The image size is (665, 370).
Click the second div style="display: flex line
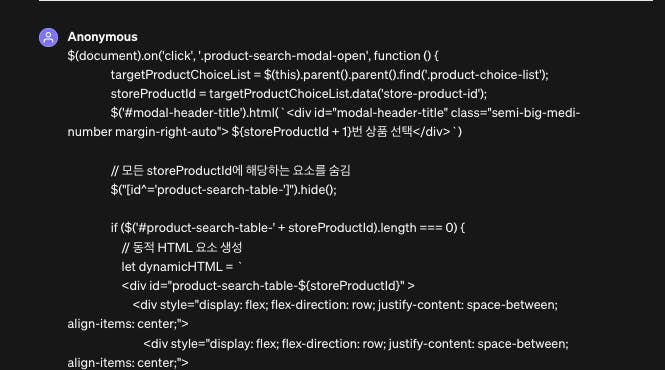355,344
